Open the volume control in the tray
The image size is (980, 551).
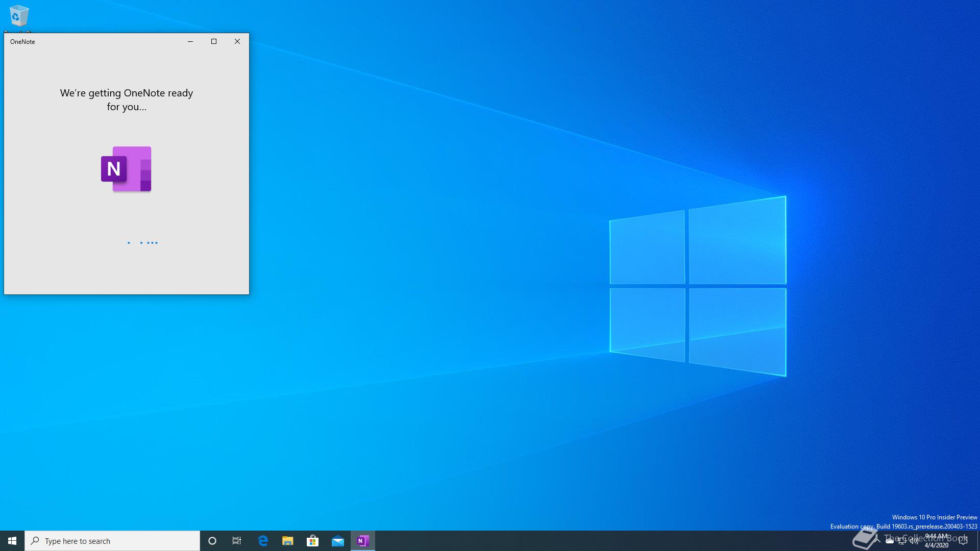[914, 541]
